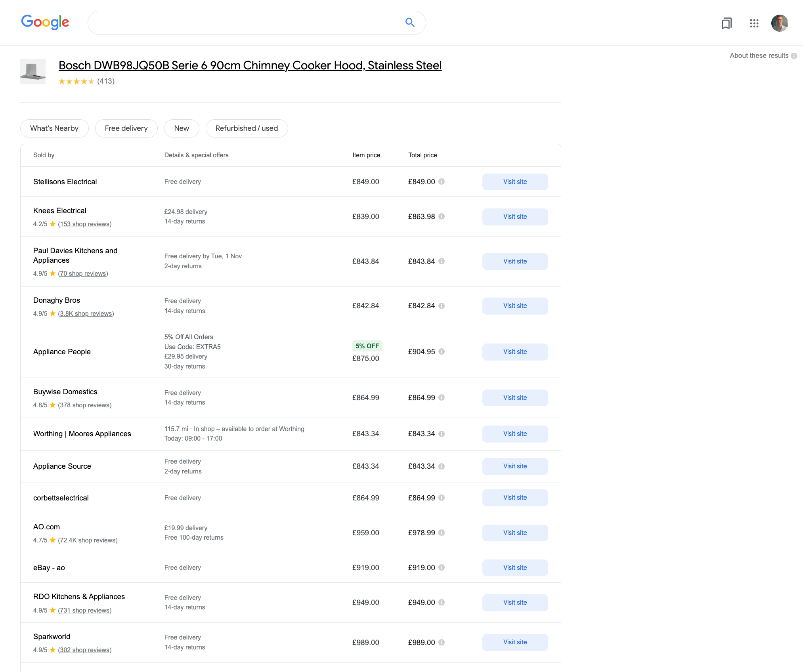Click the Google logo

45,22
